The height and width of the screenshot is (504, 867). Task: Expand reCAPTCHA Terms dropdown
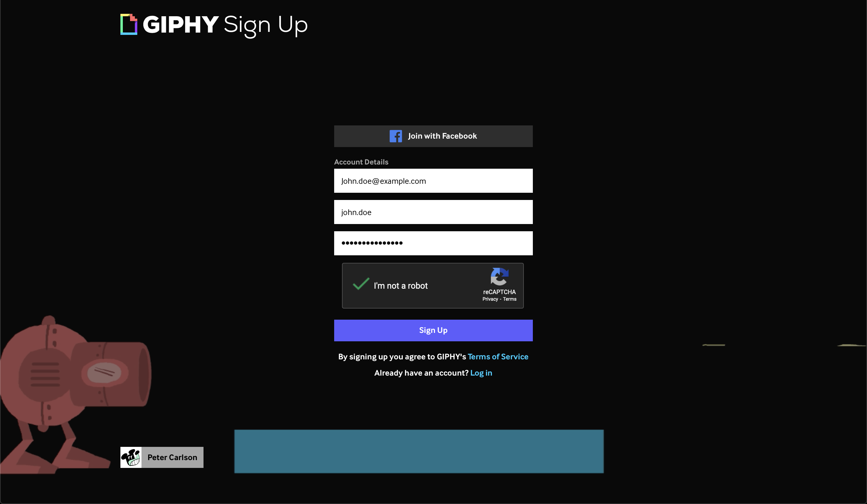click(508, 299)
